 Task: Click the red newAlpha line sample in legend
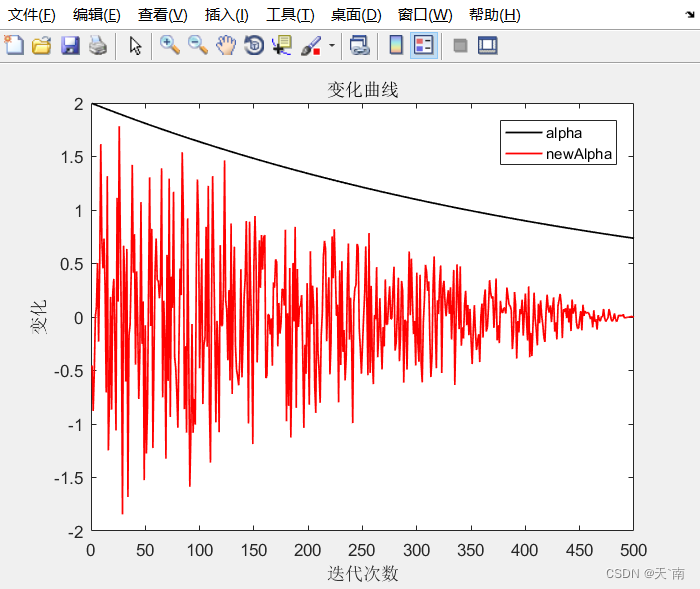(523, 154)
